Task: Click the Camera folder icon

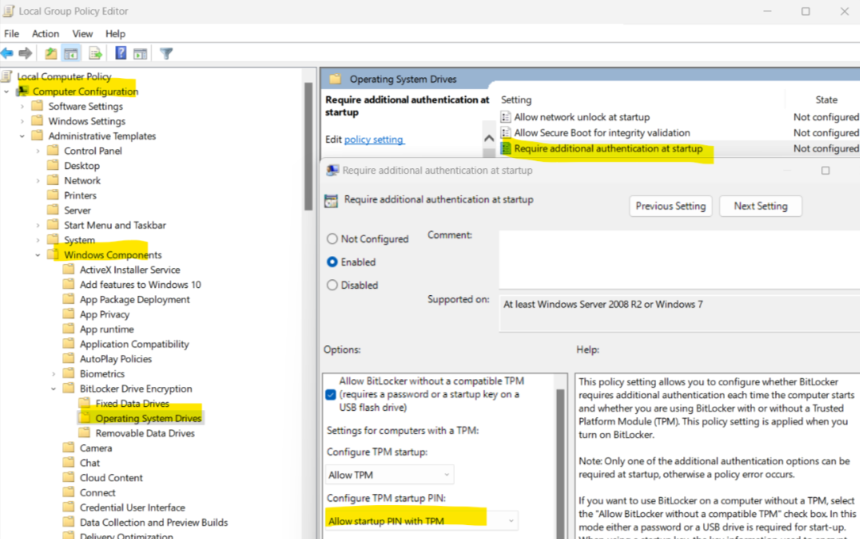Action: pos(69,447)
